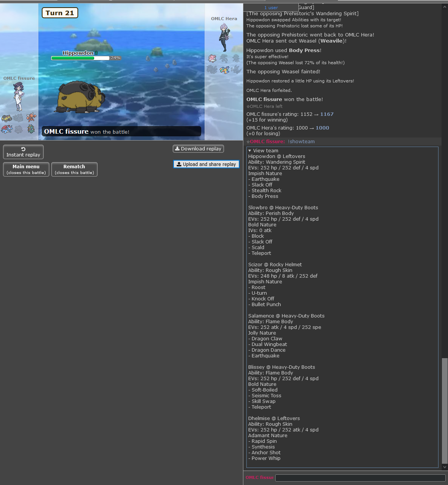The height and width of the screenshot is (485, 448).
Task: Click the "U-turn" move line
Action: tap(258, 293)
